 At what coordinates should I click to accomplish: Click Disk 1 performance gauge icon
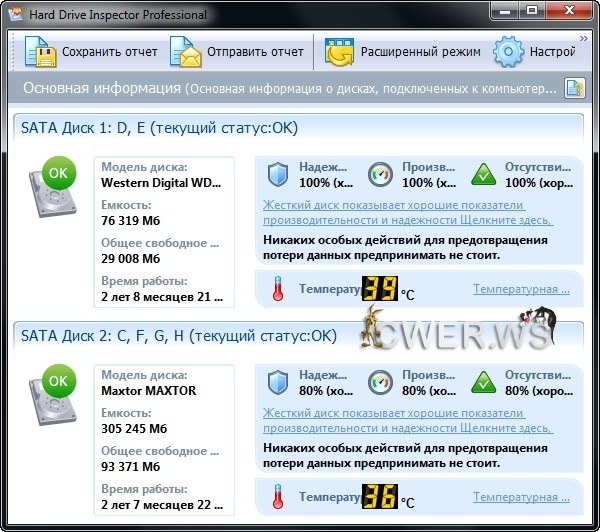380,175
